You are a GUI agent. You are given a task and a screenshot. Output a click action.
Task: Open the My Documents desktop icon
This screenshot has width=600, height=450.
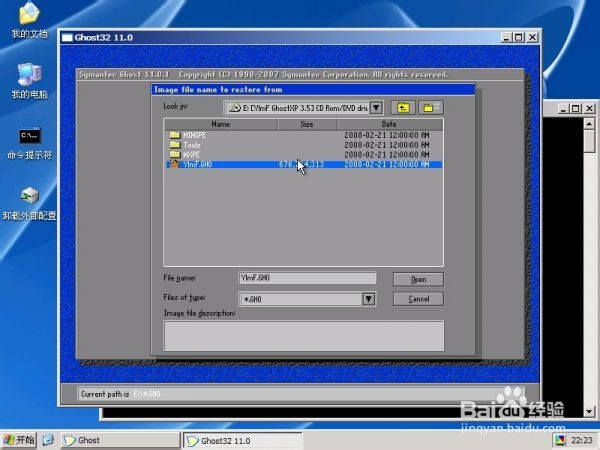coord(29,20)
